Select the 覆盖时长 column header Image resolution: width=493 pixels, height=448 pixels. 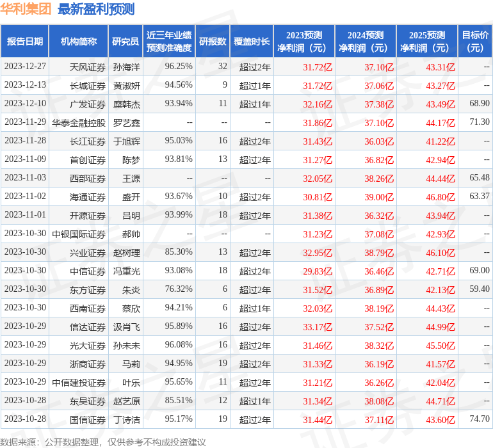pyautogui.click(x=252, y=41)
